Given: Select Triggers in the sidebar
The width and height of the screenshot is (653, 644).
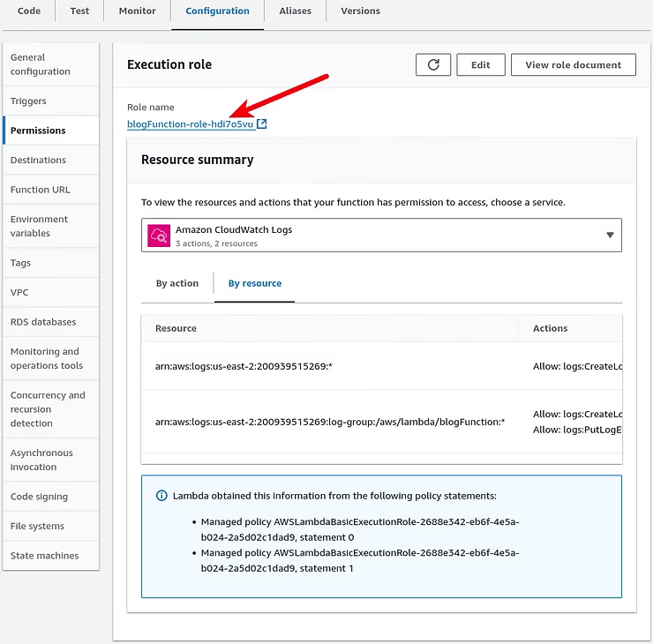Looking at the screenshot, I should tap(51, 101).
